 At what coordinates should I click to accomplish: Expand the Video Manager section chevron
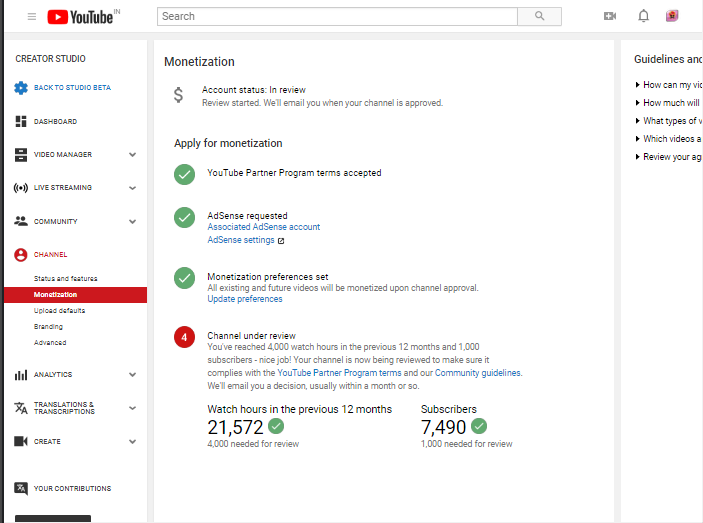(x=132, y=155)
